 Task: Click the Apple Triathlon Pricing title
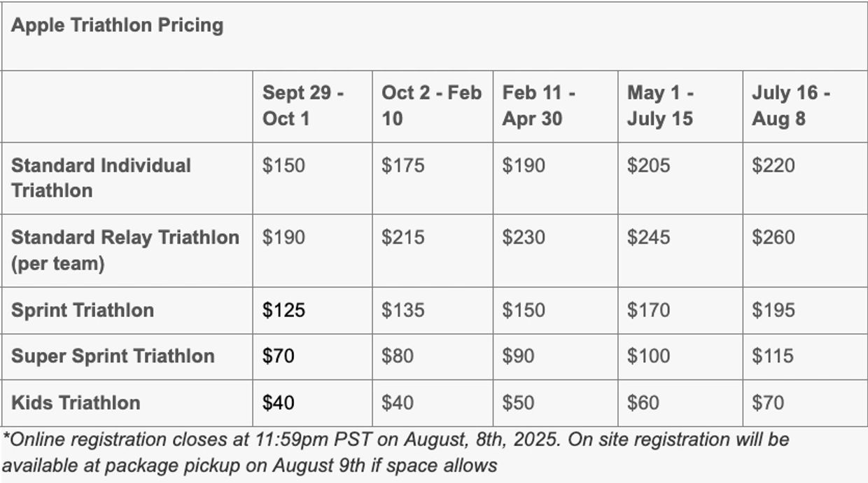pos(118,25)
